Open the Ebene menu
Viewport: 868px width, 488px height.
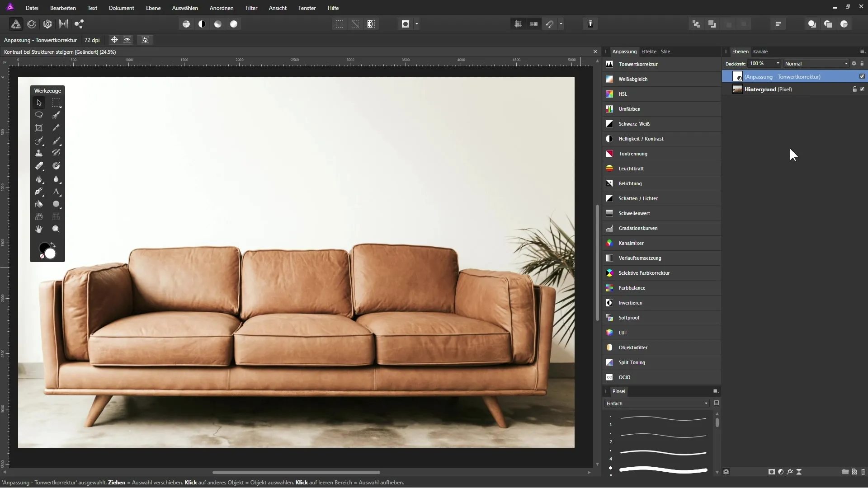click(x=153, y=8)
